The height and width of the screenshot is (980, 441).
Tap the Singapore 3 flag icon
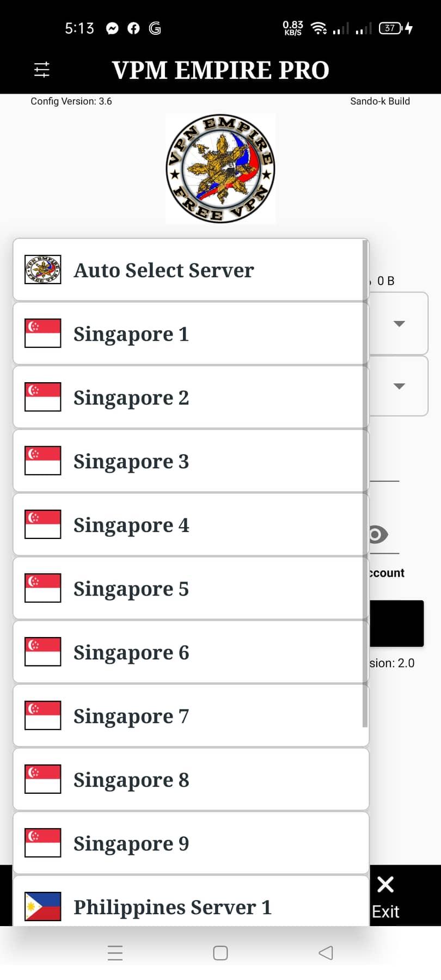[x=42, y=461]
